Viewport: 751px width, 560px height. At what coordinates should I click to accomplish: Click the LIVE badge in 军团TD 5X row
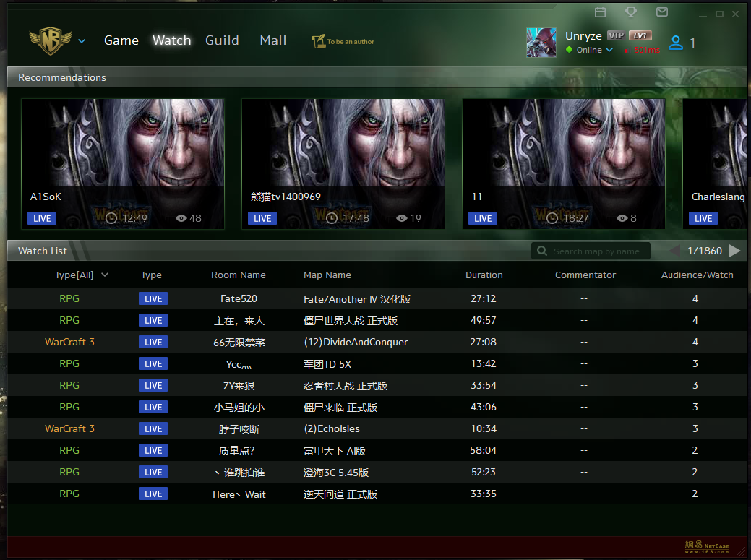153,363
